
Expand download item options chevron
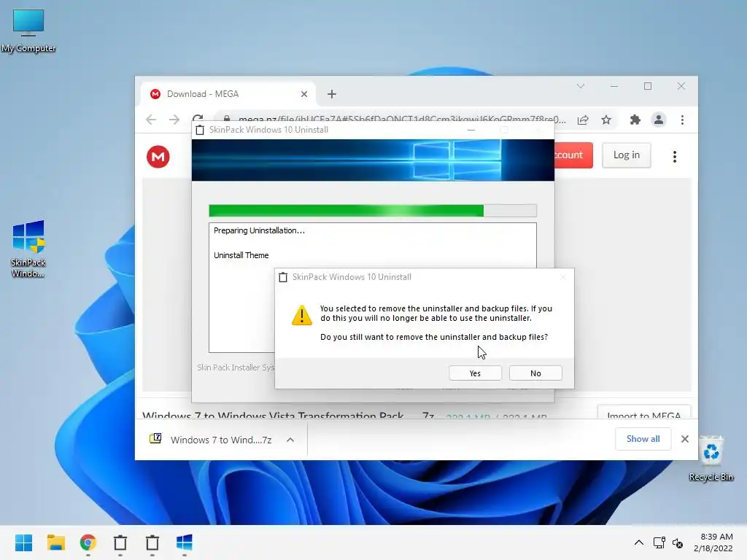click(290, 440)
